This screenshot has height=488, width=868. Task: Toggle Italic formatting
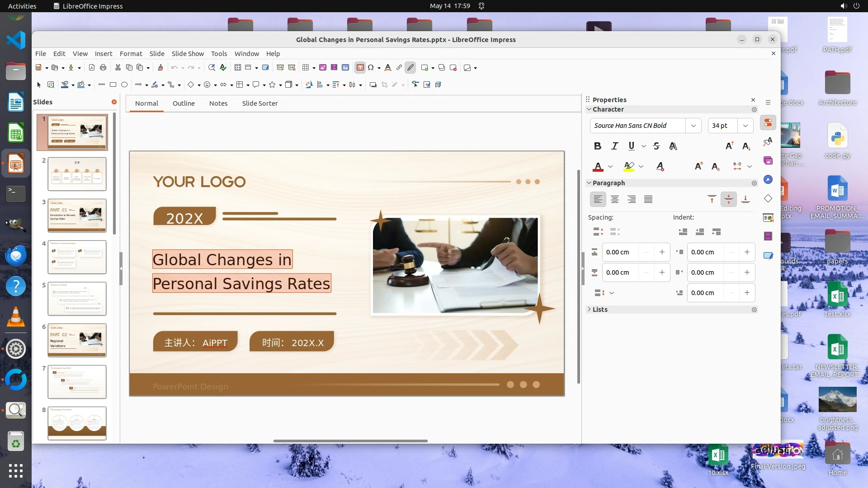pyautogui.click(x=614, y=146)
